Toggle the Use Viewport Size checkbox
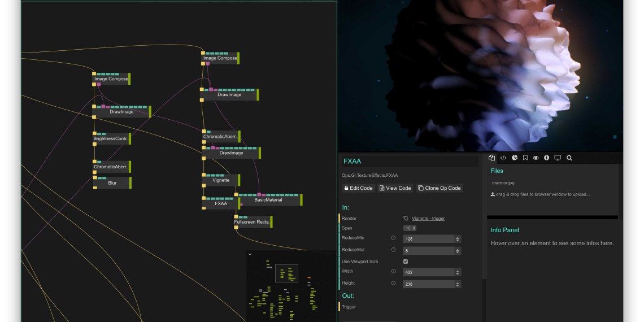 point(406,262)
